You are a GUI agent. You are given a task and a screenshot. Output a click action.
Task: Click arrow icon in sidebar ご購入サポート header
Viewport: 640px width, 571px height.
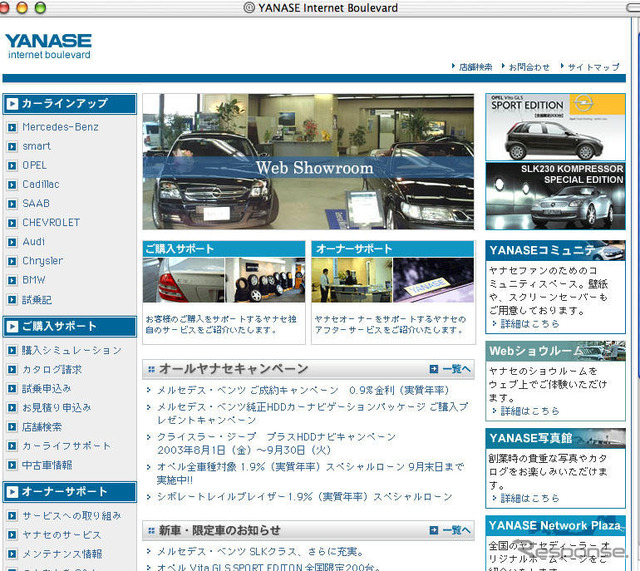(12, 327)
